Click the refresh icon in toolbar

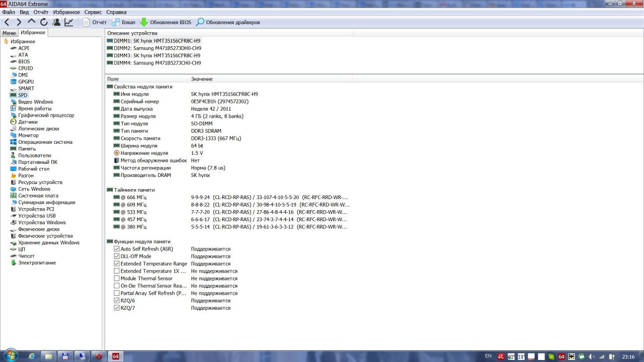point(44,22)
